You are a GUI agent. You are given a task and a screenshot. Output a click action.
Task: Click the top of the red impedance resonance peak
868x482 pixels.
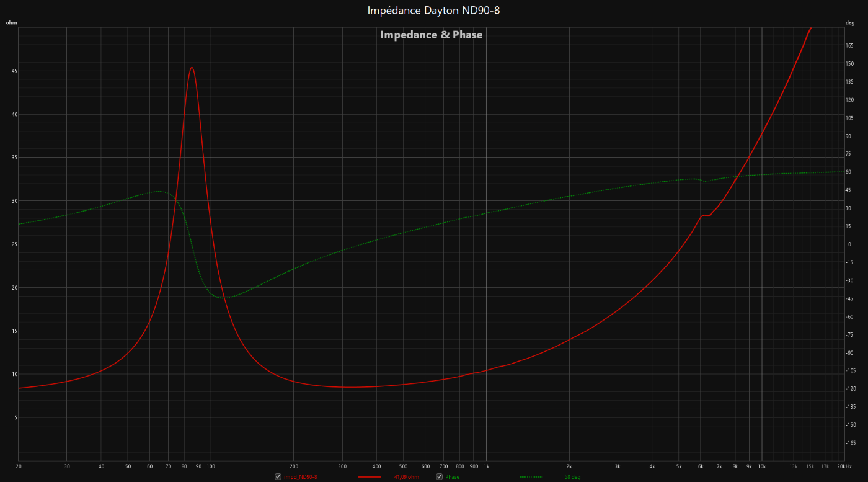(x=192, y=68)
